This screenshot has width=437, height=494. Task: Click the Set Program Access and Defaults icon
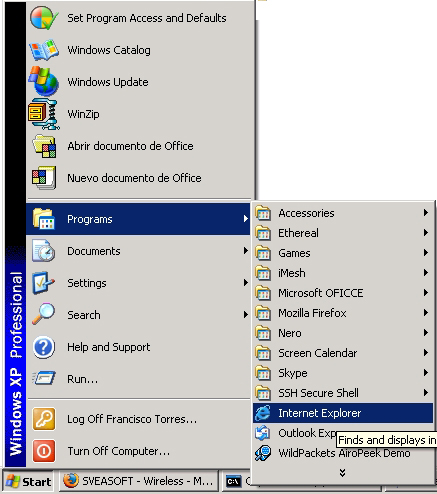point(44,18)
